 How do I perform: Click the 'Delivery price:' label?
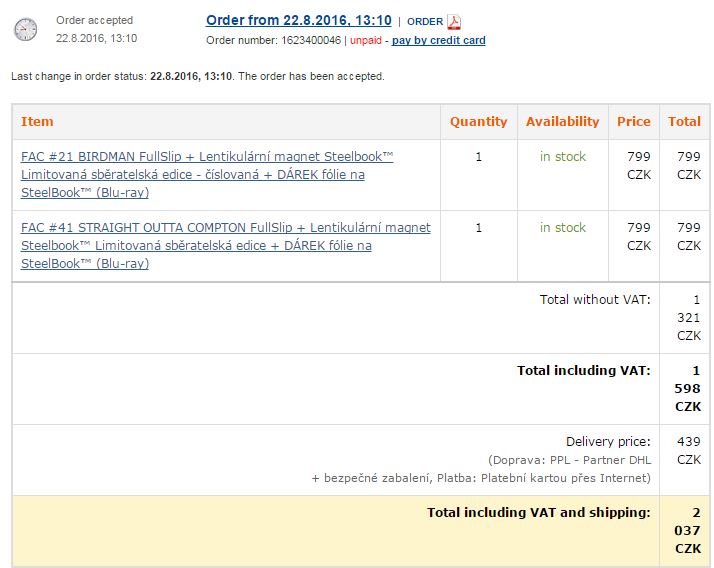608,441
